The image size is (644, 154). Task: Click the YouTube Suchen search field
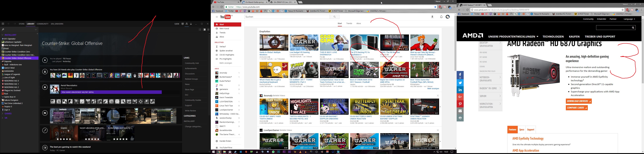pos(287,17)
